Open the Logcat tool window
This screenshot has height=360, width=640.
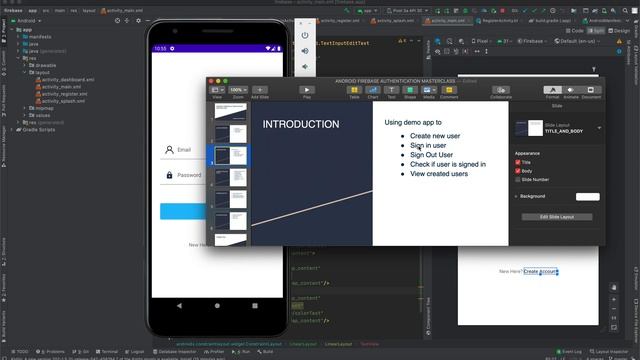tap(135, 351)
